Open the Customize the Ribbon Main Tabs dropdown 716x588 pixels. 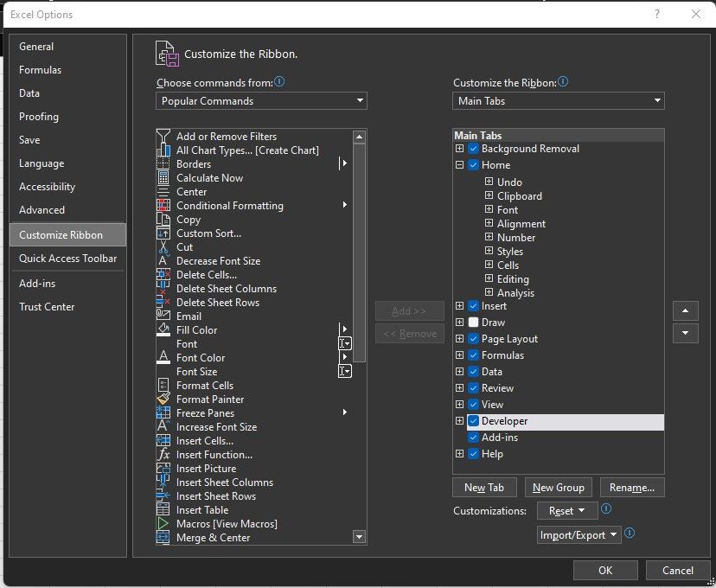[558, 101]
